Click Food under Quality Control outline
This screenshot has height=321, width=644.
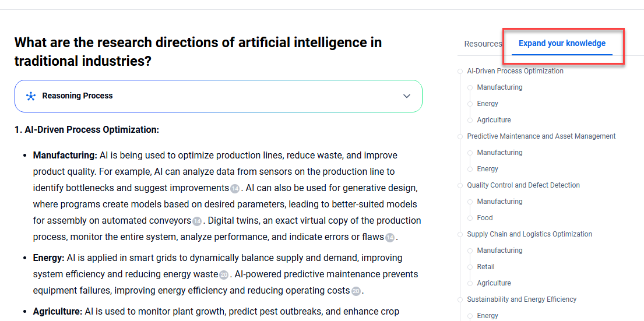tap(485, 218)
